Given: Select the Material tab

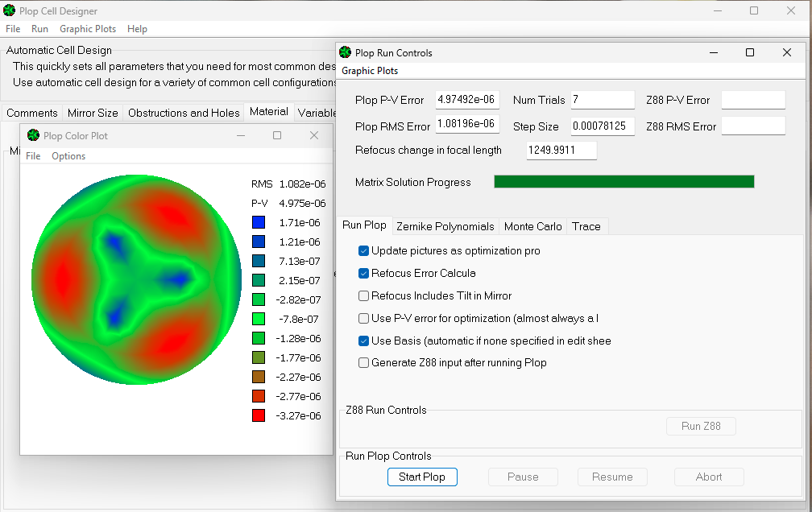Looking at the screenshot, I should (x=268, y=112).
